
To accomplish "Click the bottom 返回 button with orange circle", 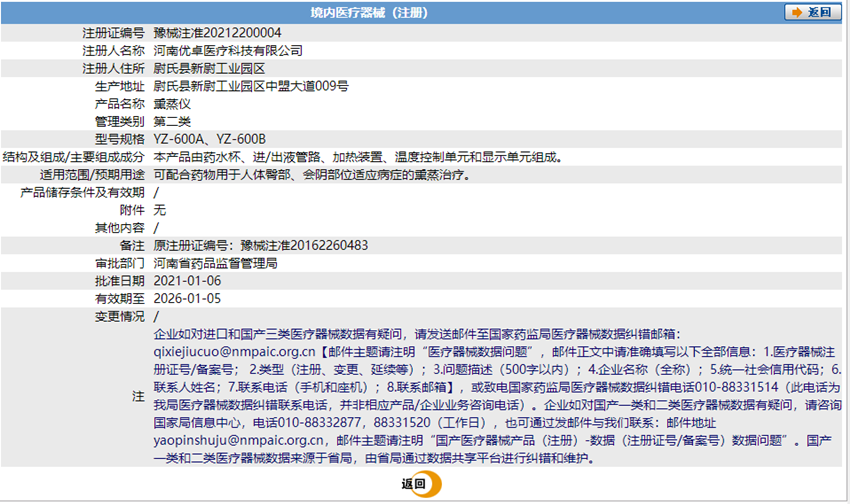I will [x=421, y=484].
